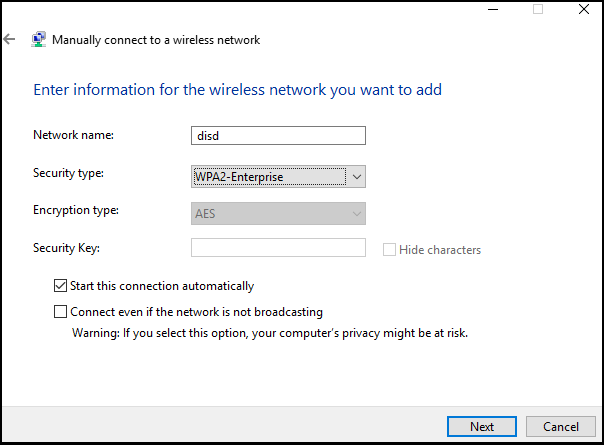Click the Hide characters label text
The height and width of the screenshot is (445, 604).
click(440, 250)
